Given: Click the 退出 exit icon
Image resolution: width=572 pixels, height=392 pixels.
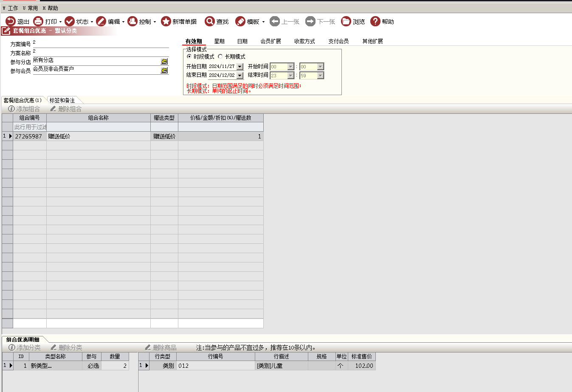Looking at the screenshot, I should tap(10, 21).
